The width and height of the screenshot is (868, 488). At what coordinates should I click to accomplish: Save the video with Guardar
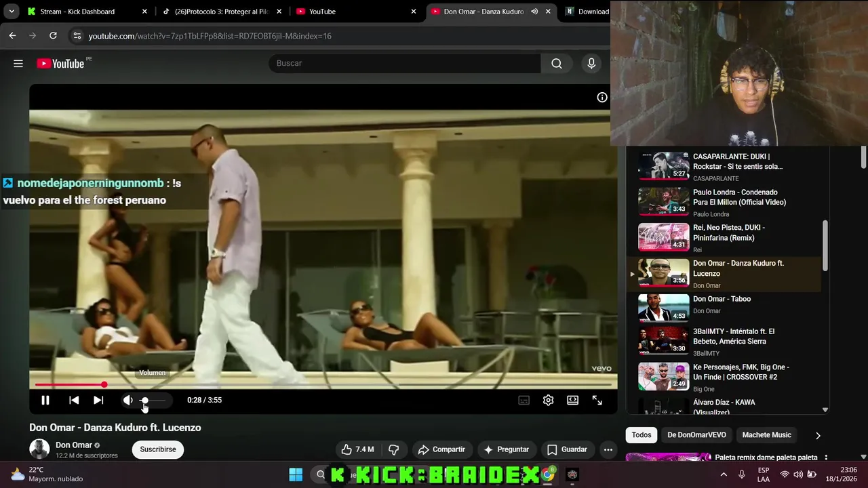pyautogui.click(x=567, y=449)
